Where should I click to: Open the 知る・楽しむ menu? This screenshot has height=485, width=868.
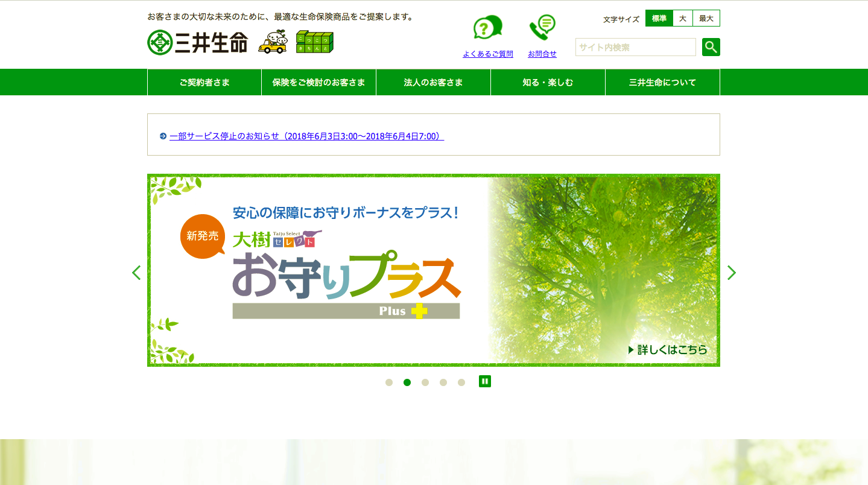548,82
